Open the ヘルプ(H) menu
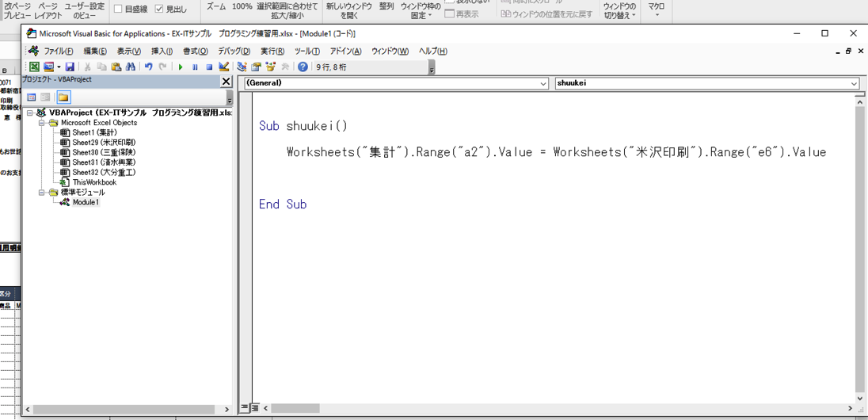 click(433, 51)
